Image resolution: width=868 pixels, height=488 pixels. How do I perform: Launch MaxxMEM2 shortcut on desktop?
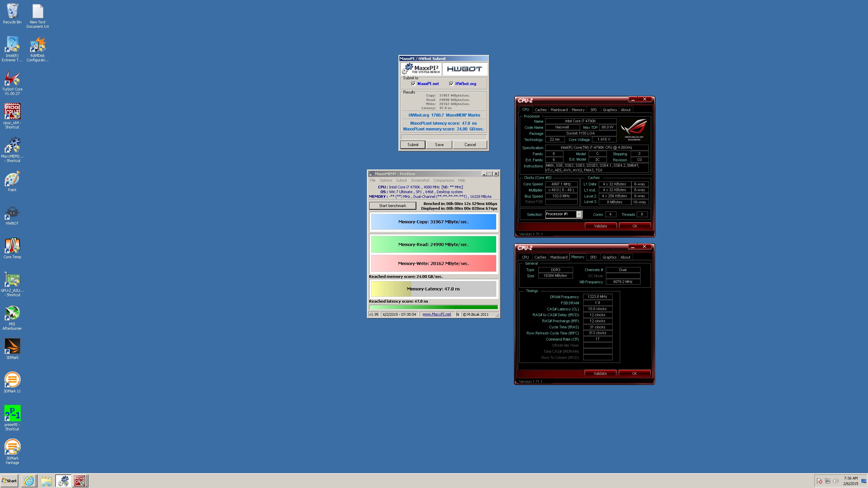coord(12,150)
